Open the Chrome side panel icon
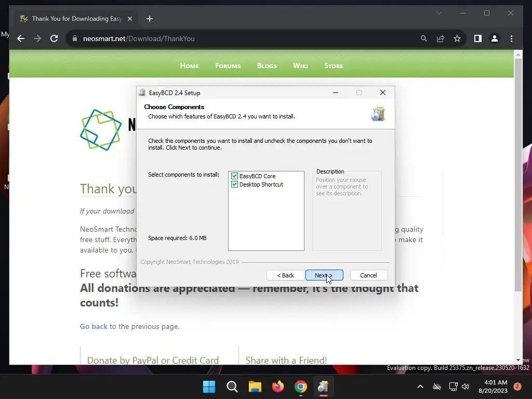Image resolution: width=532 pixels, height=399 pixels. pos(478,38)
